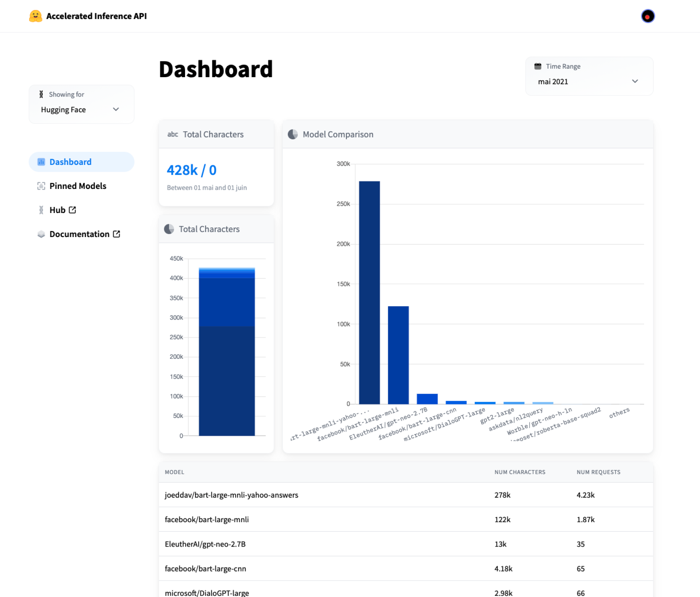Image resolution: width=700 pixels, height=597 pixels.
Task: Click the askdata/nl2query axis label
Action: pyautogui.click(x=516, y=419)
